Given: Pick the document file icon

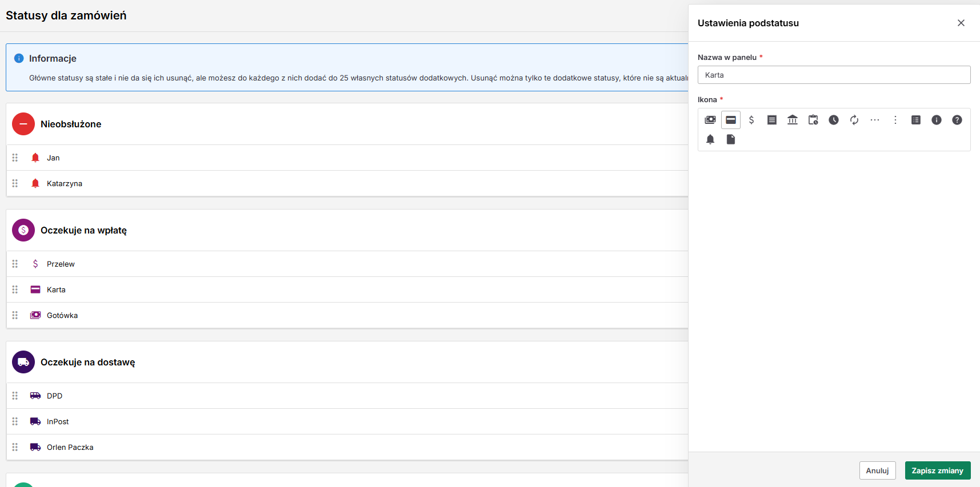Looking at the screenshot, I should tap(731, 139).
